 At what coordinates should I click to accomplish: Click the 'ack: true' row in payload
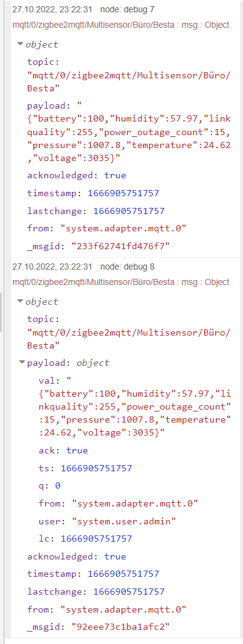(x=63, y=450)
